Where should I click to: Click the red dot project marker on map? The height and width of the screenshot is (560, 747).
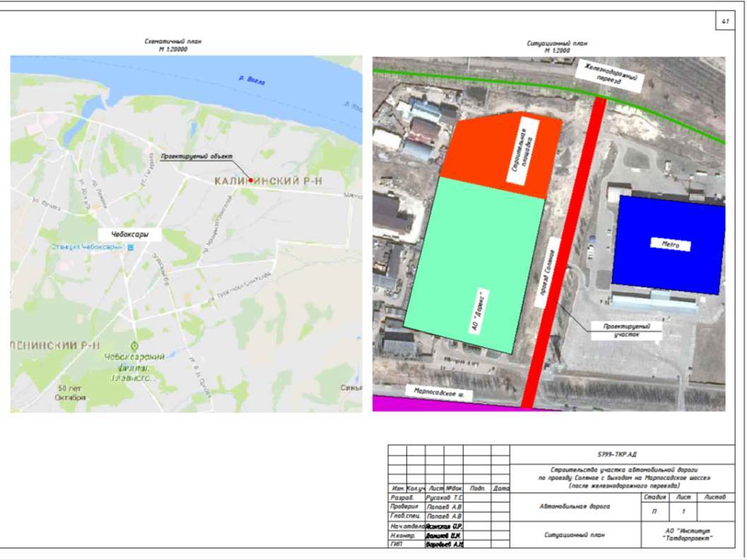(x=251, y=180)
